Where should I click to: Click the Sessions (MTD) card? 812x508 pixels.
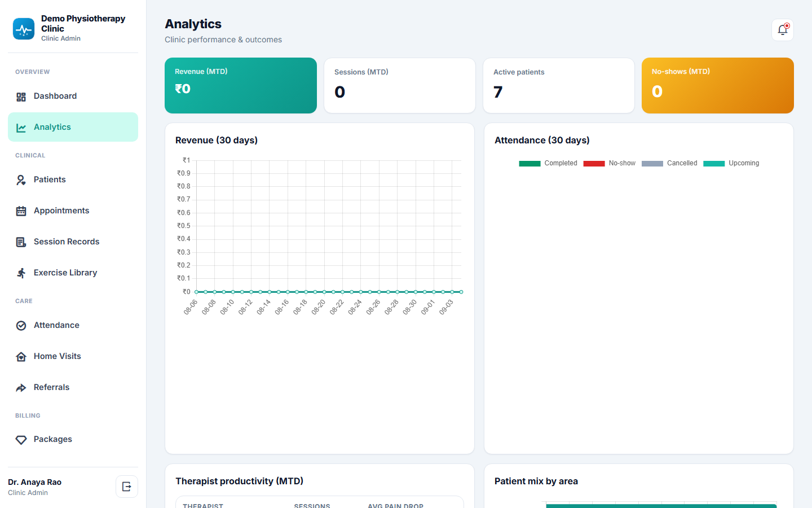click(x=400, y=86)
